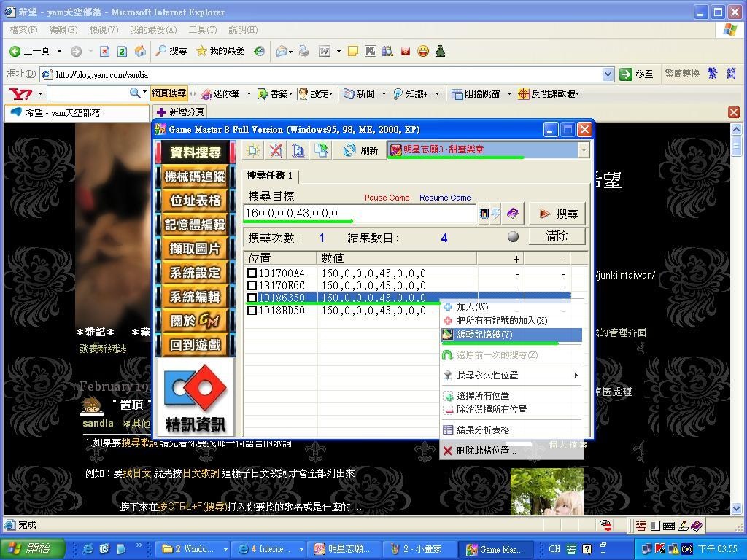Image resolution: width=747 pixels, height=560 pixels.
Task: Click the purple help book icon
Action: pos(513,214)
